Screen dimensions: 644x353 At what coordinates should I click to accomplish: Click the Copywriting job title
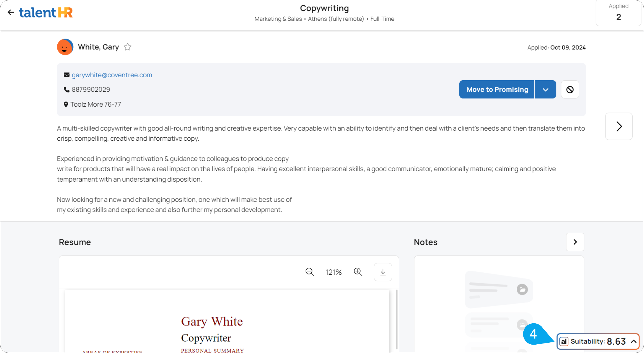pos(324,8)
